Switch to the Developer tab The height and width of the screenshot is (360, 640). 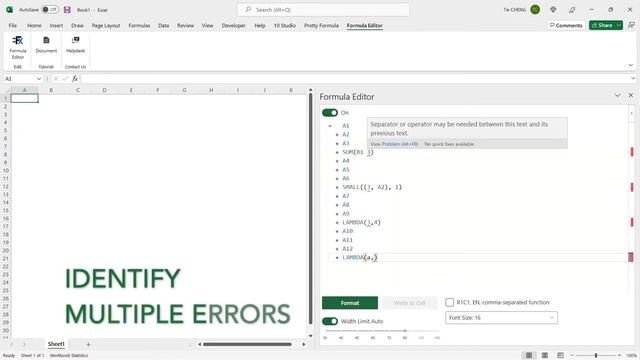[x=233, y=25]
